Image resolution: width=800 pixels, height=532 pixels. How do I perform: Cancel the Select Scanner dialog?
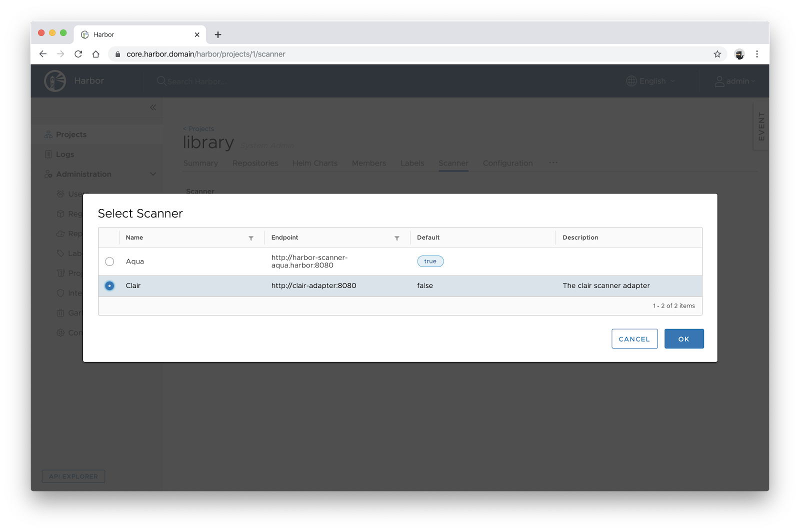tap(634, 339)
